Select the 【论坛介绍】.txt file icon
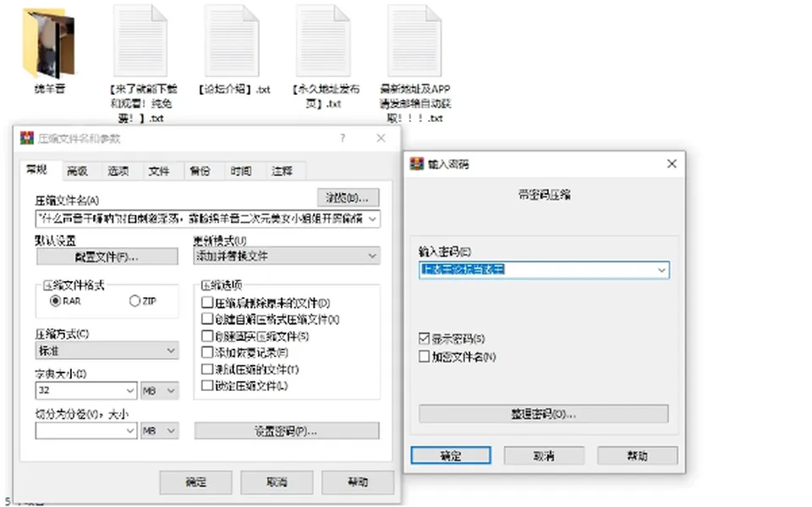 click(x=233, y=41)
